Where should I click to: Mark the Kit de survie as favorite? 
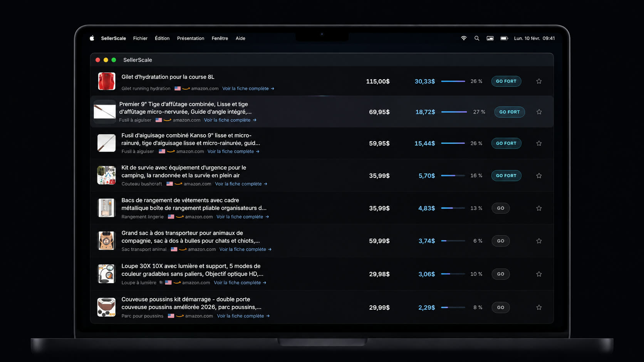click(539, 175)
